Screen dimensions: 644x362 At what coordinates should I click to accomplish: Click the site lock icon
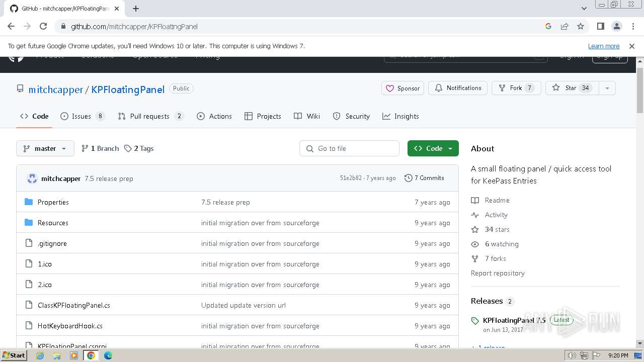63,26
